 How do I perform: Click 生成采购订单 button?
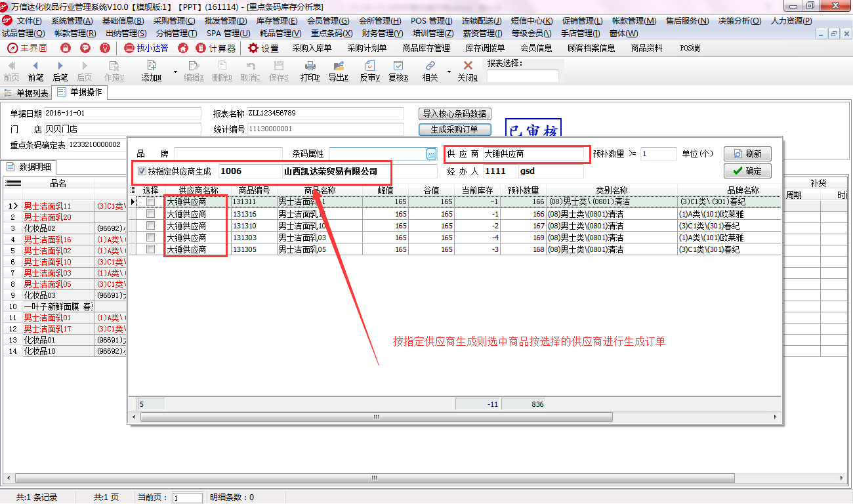click(455, 129)
